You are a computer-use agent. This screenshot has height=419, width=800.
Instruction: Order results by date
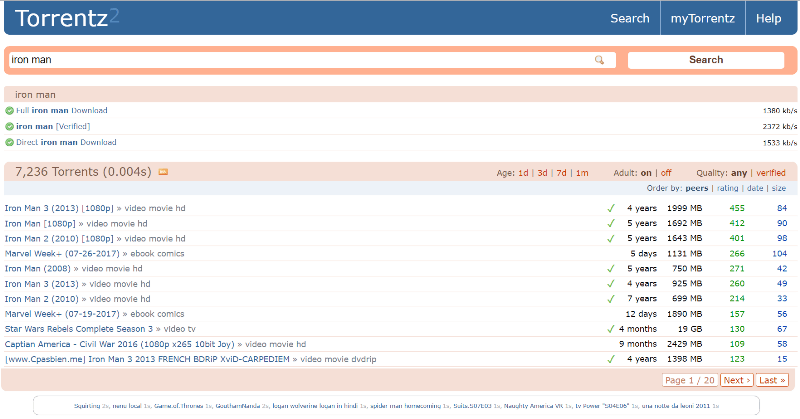tap(755, 188)
